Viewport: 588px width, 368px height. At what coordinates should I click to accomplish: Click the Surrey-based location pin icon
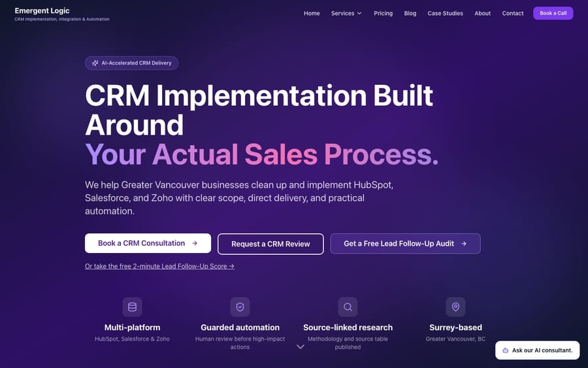(455, 307)
